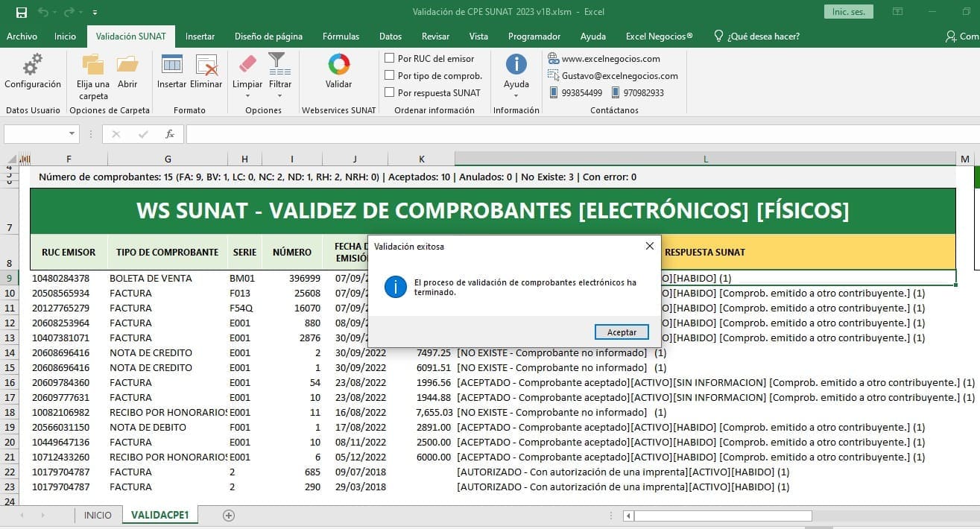Select the INICIO sheet tab
This screenshot has height=529, width=980.
click(98, 514)
